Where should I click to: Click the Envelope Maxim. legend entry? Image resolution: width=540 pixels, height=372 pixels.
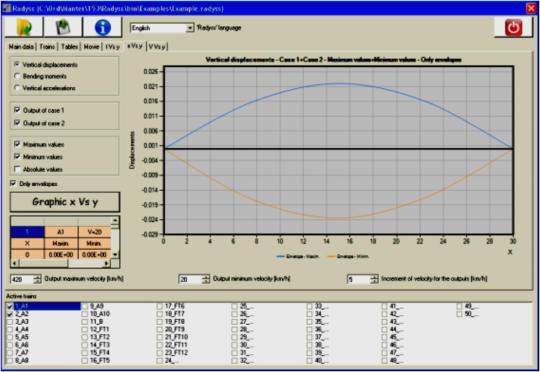pos(298,256)
